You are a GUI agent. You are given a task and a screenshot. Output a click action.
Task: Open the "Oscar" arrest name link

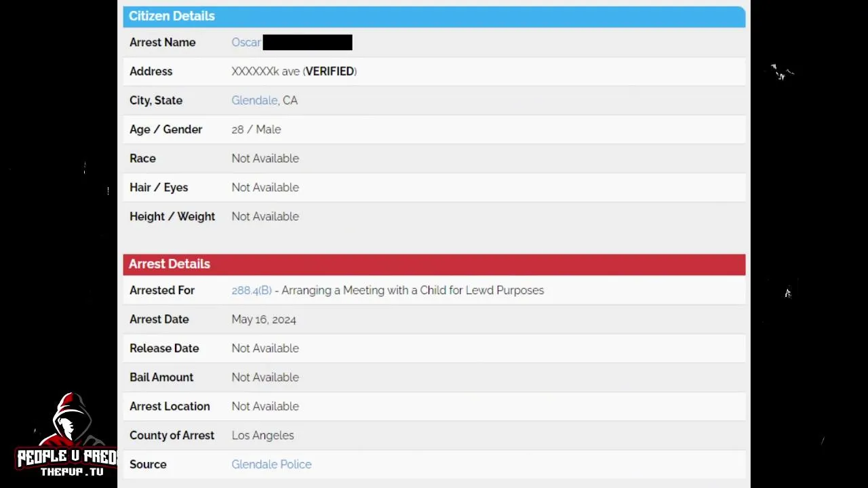246,43
